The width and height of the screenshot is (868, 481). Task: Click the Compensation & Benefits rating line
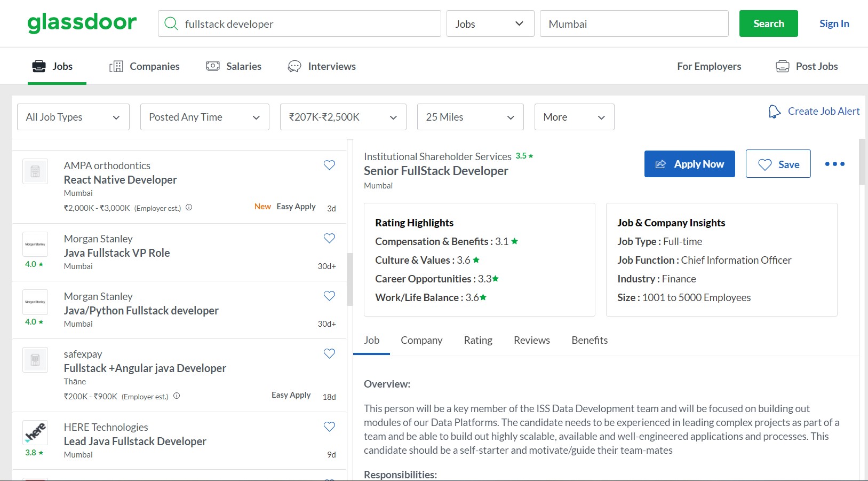447,241
